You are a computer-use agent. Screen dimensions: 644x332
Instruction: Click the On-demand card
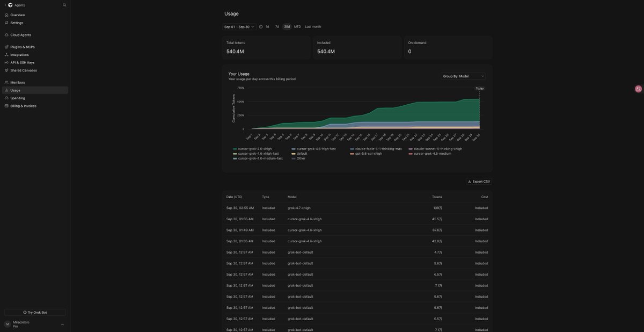point(448,47)
